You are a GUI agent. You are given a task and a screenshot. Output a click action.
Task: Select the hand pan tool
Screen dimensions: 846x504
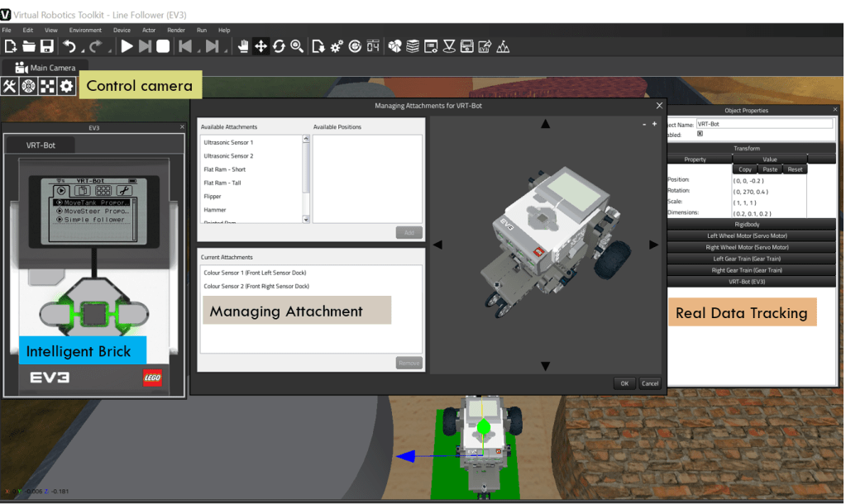[x=243, y=47]
